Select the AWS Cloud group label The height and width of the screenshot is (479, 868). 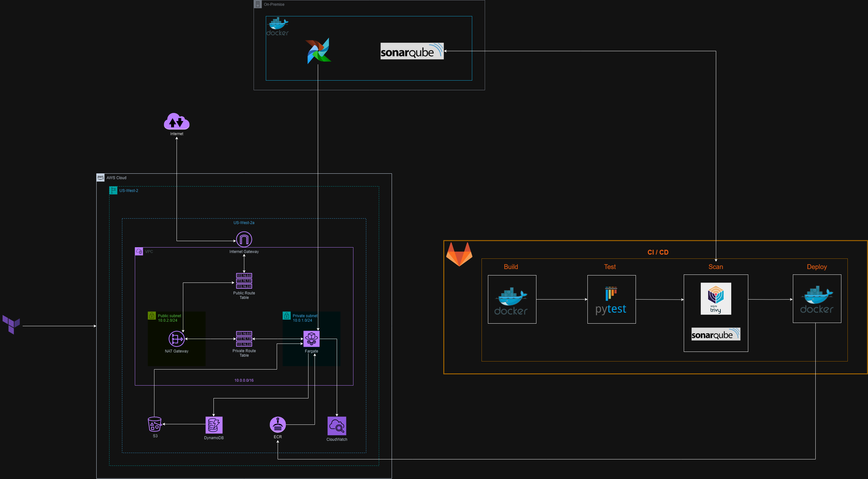(116, 178)
